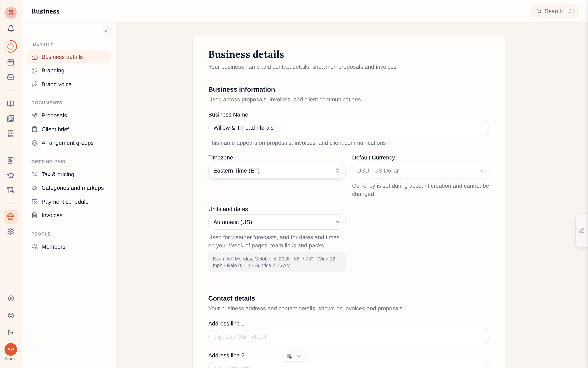The width and height of the screenshot is (588, 368).
Task: Select the storefront Business icon
Action: [11, 217]
